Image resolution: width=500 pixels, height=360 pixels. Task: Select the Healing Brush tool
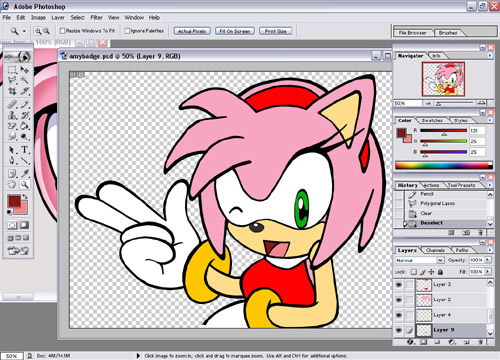[12, 105]
